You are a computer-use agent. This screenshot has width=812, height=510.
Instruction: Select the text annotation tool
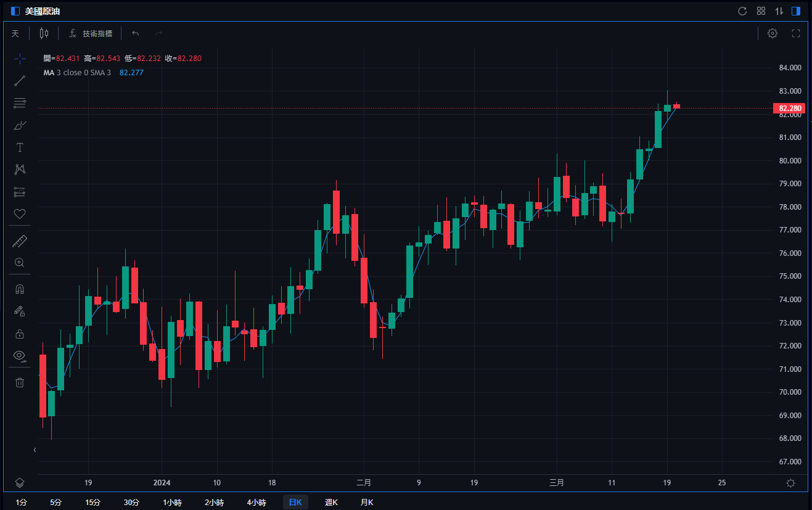coord(20,147)
